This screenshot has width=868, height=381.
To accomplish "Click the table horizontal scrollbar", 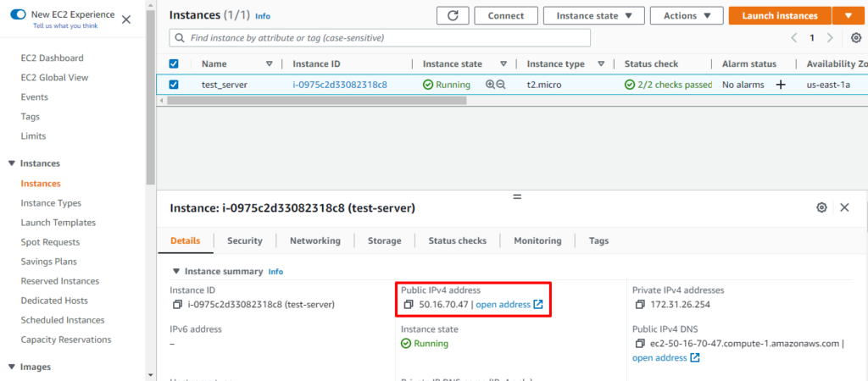I will (x=317, y=101).
